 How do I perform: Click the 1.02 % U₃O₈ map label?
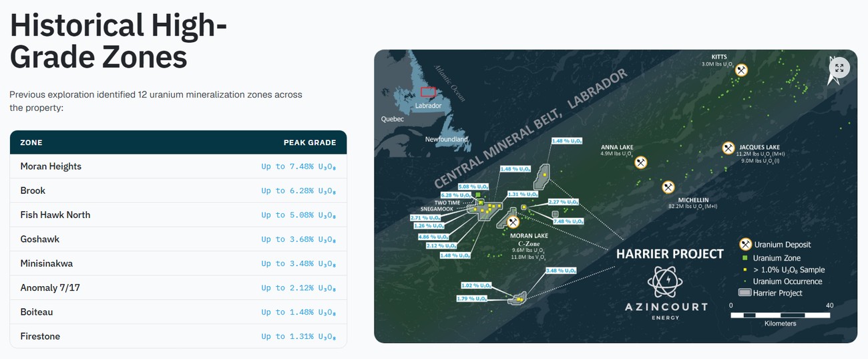click(x=476, y=285)
